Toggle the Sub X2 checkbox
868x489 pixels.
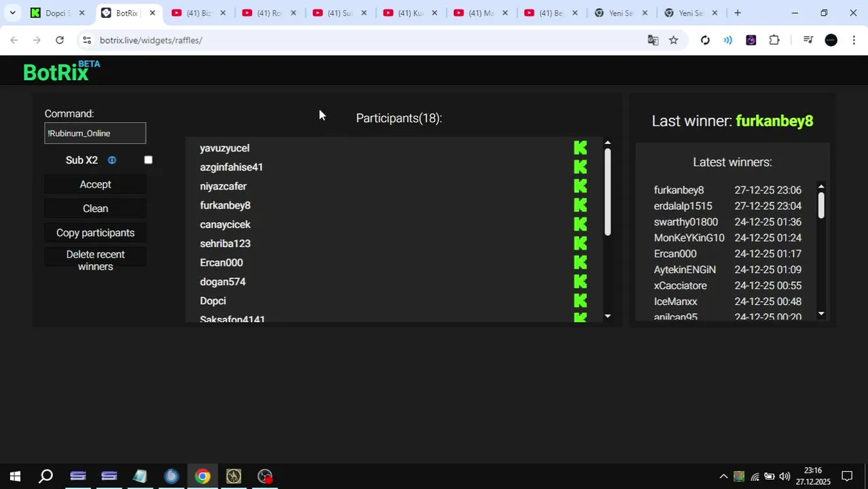coord(148,160)
